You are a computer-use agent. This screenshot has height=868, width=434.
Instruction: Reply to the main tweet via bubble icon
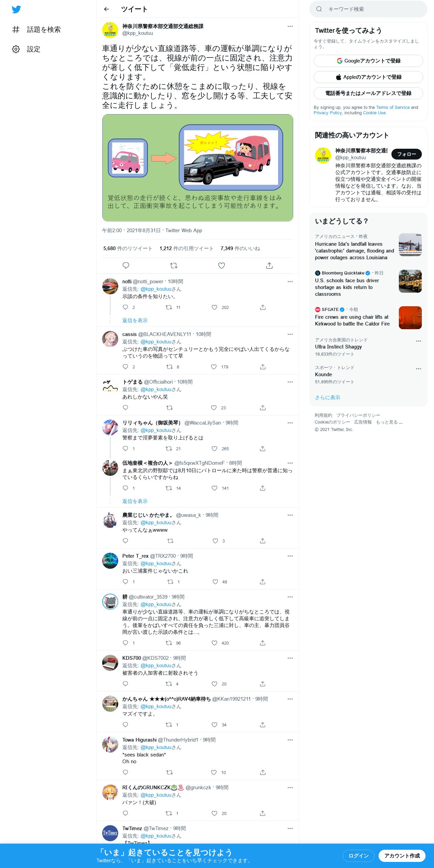point(126,266)
